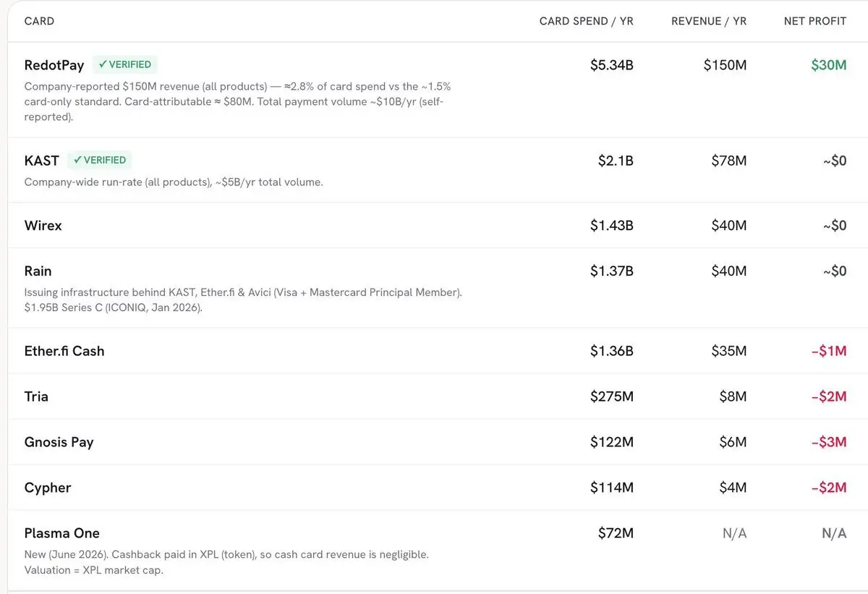The width and height of the screenshot is (868, 594).
Task: Click RedotPay's company-reported revenue description
Action: (x=237, y=101)
